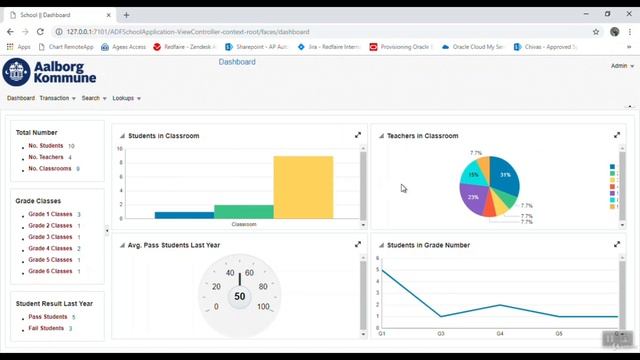Image resolution: width=640 pixels, height=360 pixels.
Task: Click the Dashboard page title link
Action: coord(237,62)
